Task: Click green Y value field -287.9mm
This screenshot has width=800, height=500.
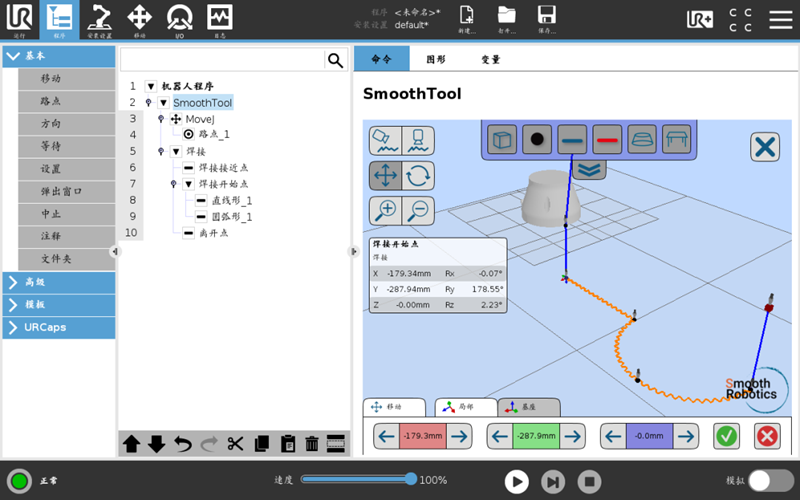Action: 536,436
